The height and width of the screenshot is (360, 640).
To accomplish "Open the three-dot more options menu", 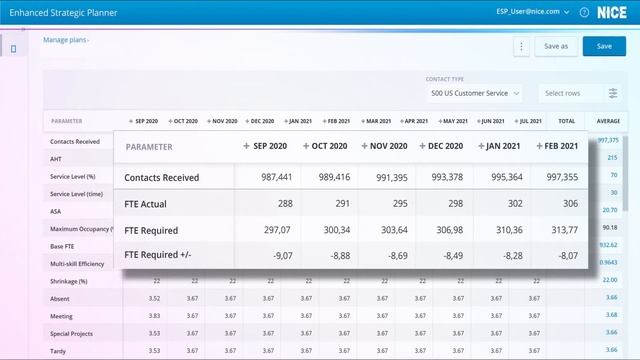I will click(x=521, y=47).
